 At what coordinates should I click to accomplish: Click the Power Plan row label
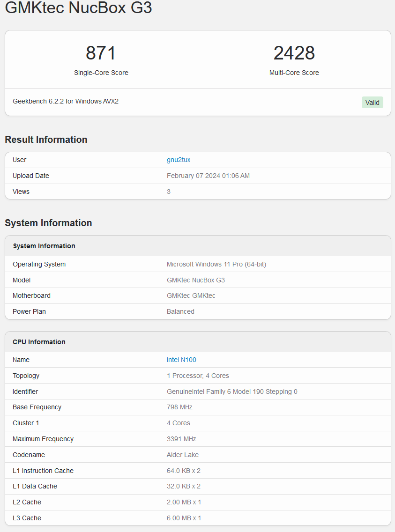tap(29, 311)
